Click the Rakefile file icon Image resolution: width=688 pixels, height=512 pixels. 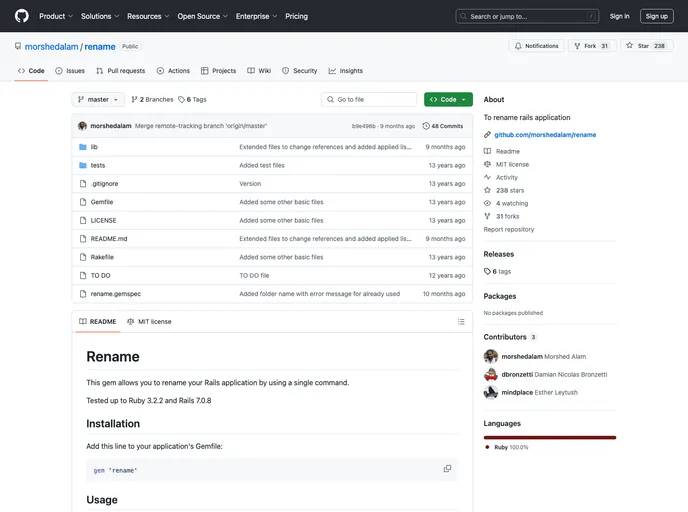[82, 257]
